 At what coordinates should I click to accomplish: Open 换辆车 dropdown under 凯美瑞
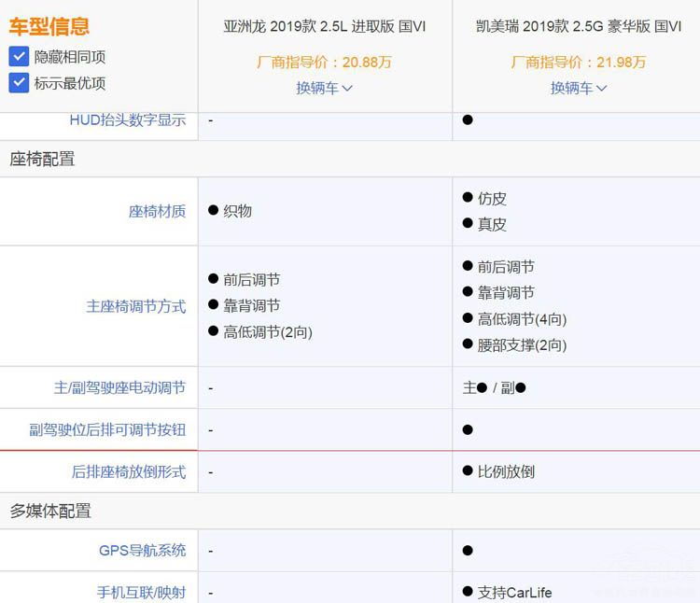click(578, 88)
